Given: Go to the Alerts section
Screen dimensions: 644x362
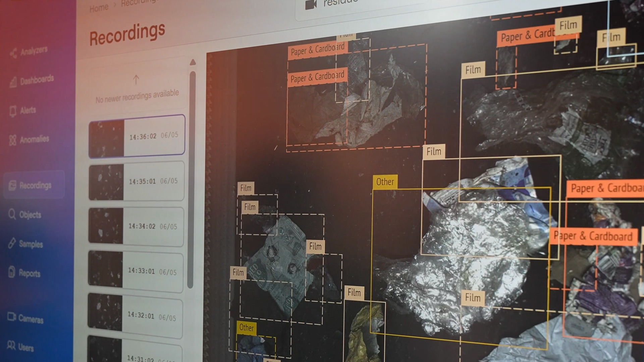Looking at the screenshot, I should tap(28, 110).
